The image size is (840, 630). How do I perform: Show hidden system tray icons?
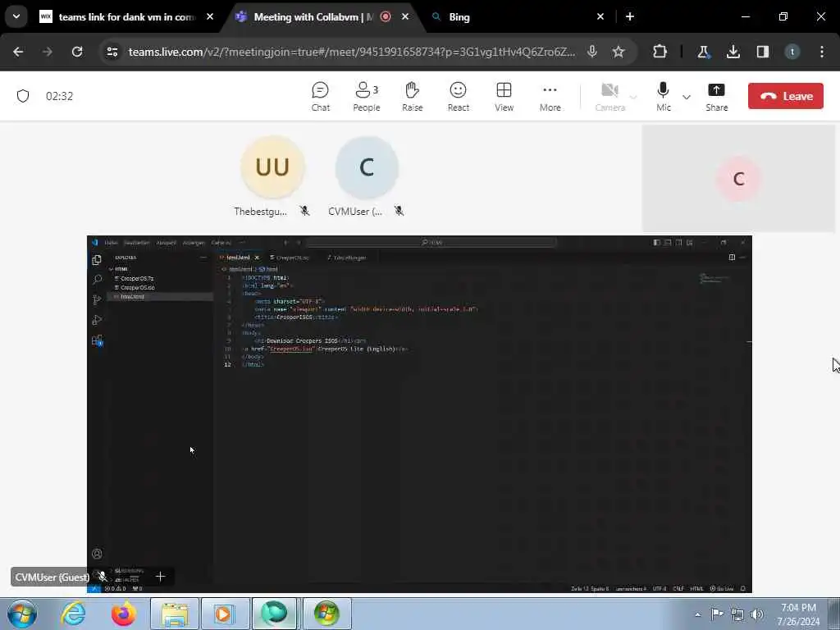click(x=697, y=614)
